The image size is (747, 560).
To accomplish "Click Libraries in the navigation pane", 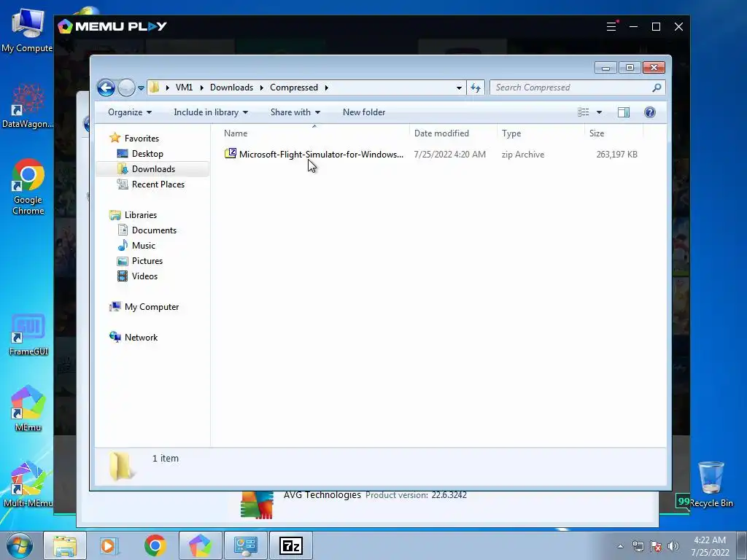I will coord(141,215).
